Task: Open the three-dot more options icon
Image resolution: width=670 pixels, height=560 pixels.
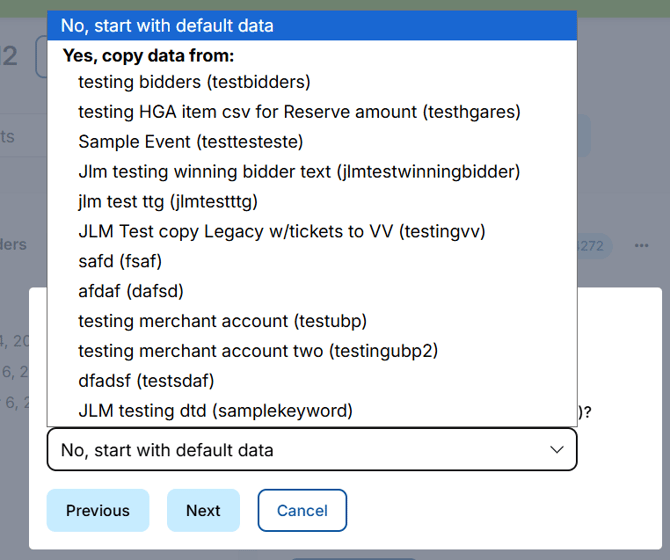Action: (x=642, y=246)
